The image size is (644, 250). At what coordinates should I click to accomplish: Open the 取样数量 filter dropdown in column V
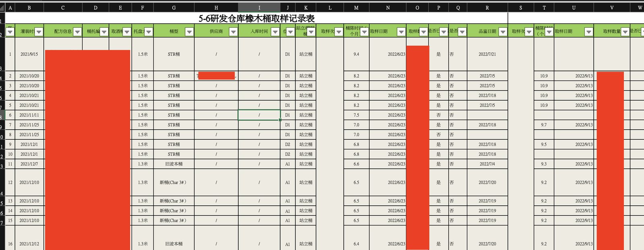[625, 32]
